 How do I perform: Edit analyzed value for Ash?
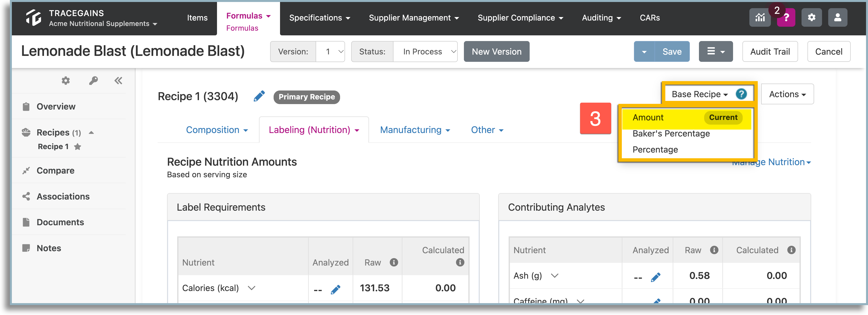[x=655, y=277]
